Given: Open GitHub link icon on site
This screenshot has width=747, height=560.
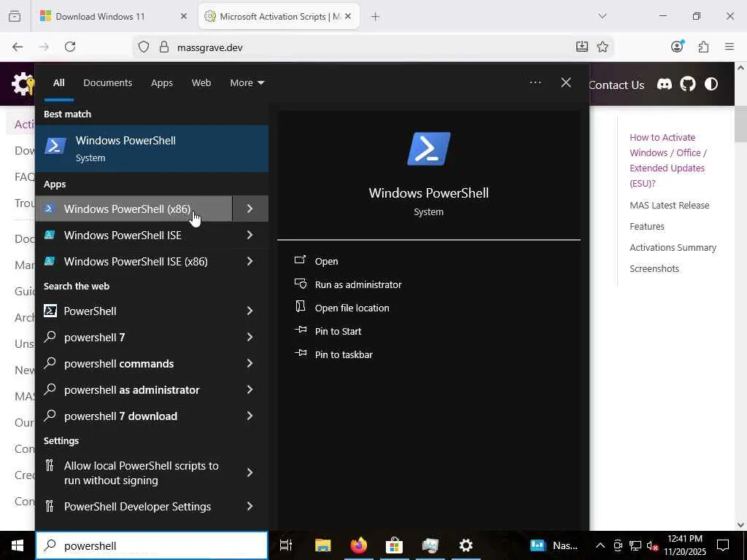Looking at the screenshot, I should click(687, 85).
